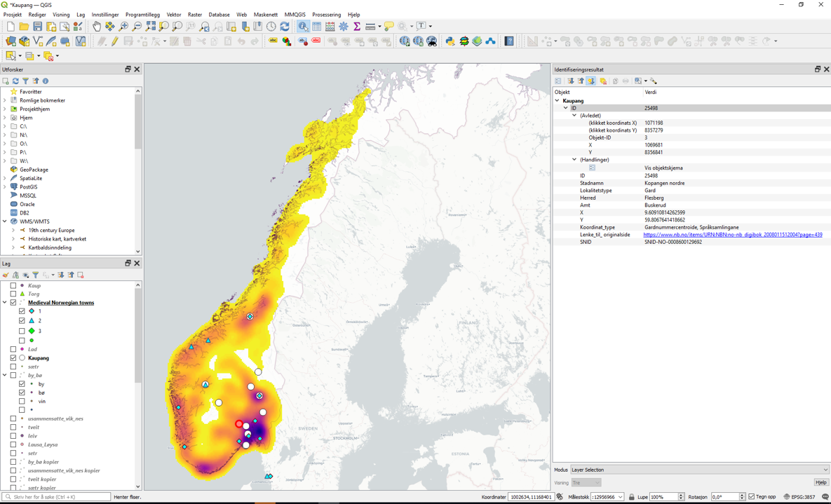831x504 pixels.
Task: Collapse the Medieval Norwegian towns group
Action: tap(5, 303)
